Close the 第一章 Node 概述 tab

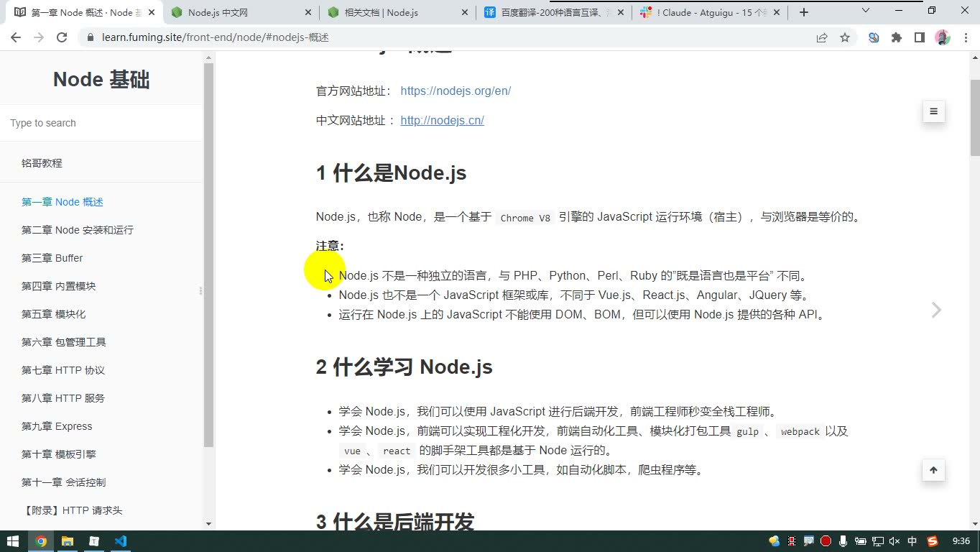click(152, 12)
